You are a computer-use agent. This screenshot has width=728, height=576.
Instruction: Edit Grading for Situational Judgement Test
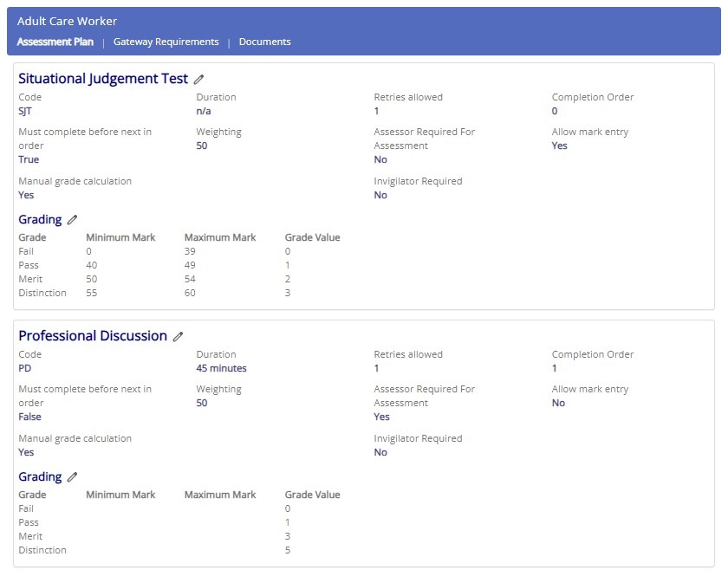pos(72,220)
